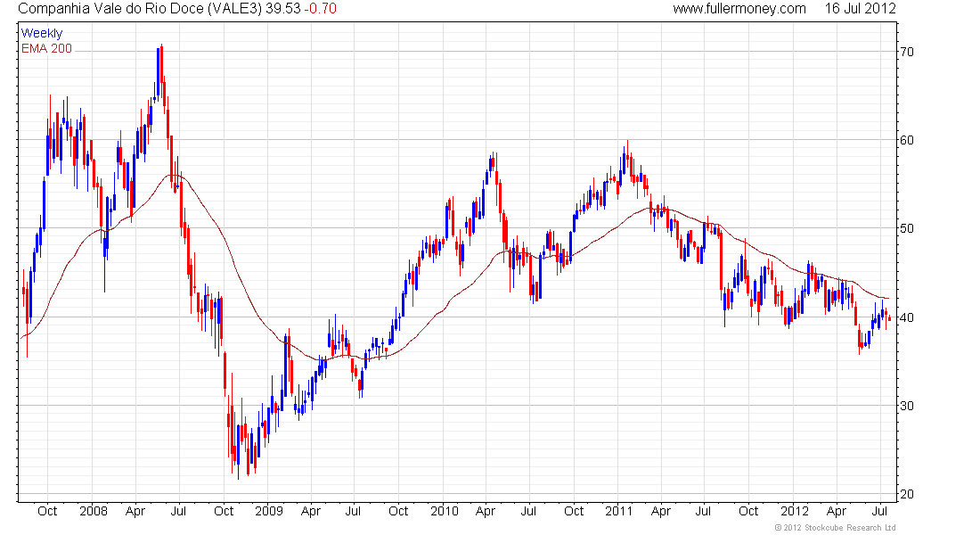Click the chart date 16 Jul 2012
This screenshot has height=535, width=980.
[x=860, y=9]
